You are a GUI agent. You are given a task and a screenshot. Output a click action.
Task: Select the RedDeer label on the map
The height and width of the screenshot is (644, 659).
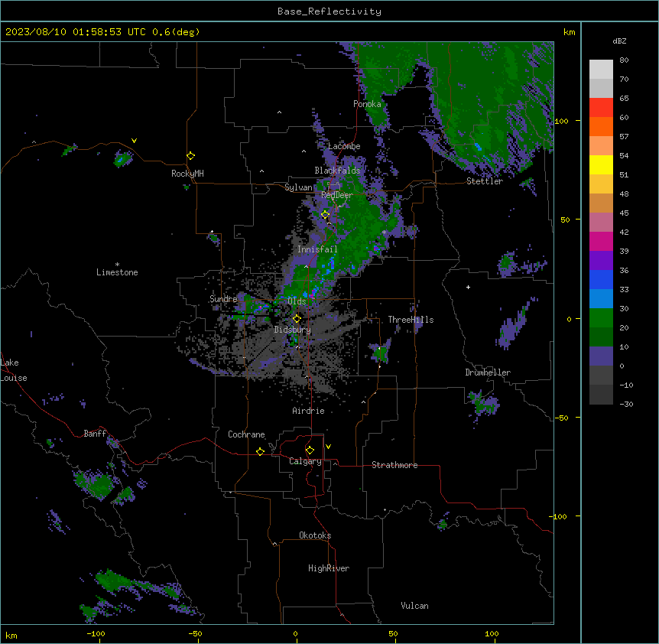coord(337,195)
